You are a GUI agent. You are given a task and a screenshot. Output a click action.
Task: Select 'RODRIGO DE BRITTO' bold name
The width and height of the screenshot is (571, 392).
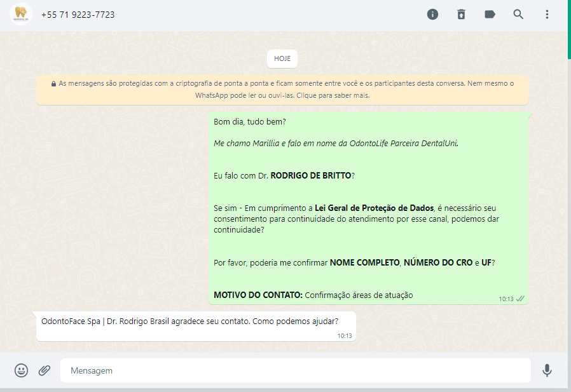point(311,175)
